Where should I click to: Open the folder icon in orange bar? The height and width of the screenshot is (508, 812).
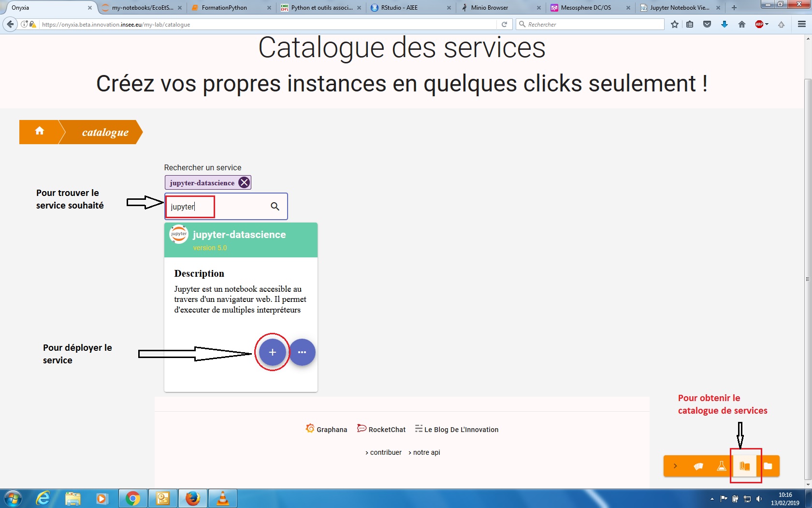click(768, 466)
